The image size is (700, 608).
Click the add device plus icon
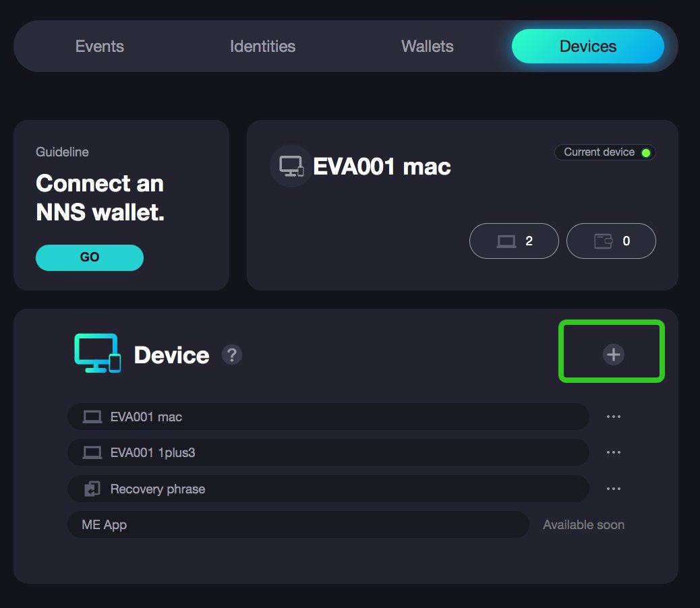[614, 355]
